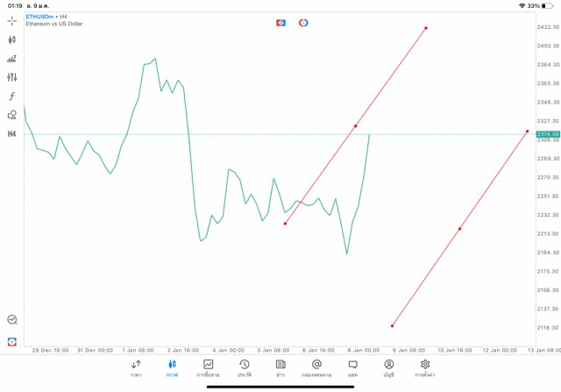Screen dimensions: 561x392
Task: Switch to the การซื้อขาย (trade) tab
Action: pyautogui.click(x=209, y=367)
